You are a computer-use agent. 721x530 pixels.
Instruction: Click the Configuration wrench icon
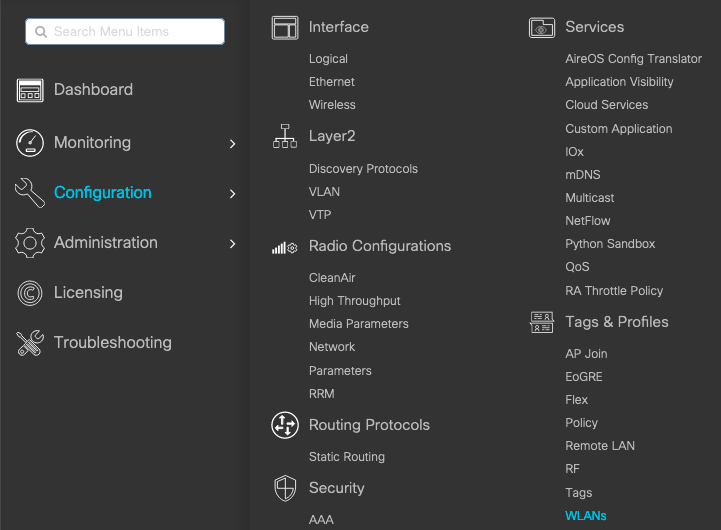[30, 193]
